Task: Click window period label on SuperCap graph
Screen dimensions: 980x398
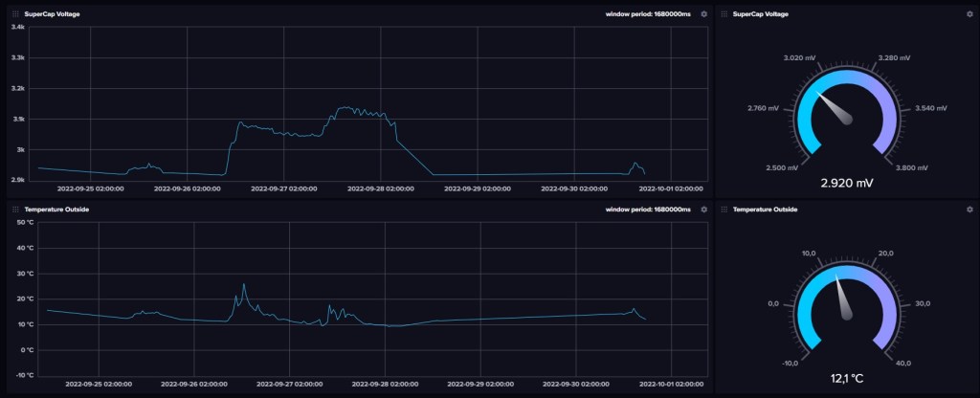Action: pos(648,14)
